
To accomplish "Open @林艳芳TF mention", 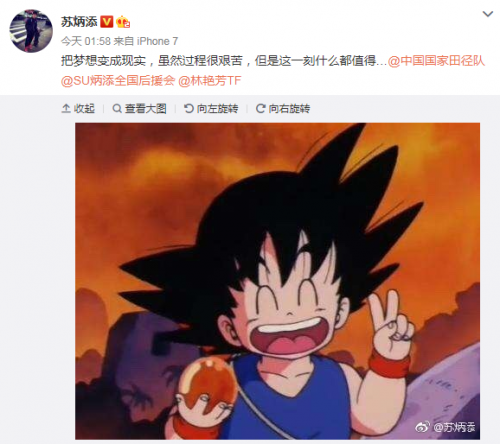I will [210, 81].
